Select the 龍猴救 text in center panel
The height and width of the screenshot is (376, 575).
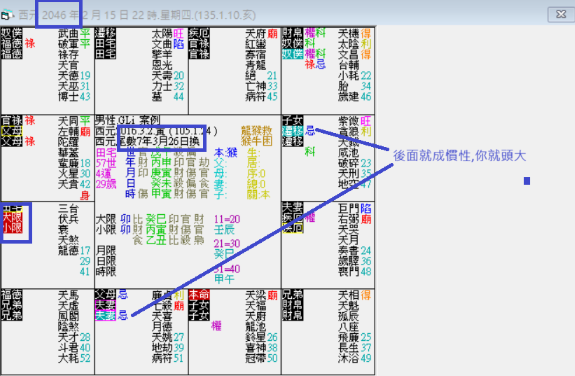point(256,130)
